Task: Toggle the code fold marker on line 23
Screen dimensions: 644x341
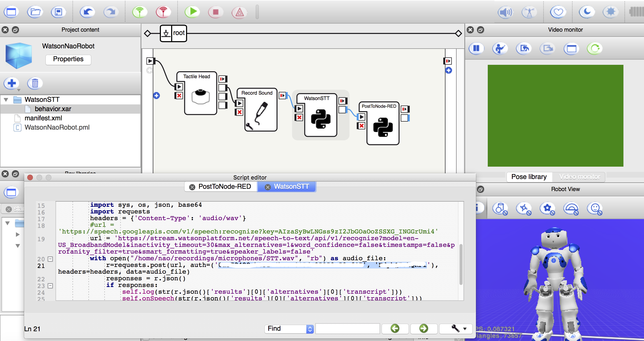Action: [x=50, y=286]
